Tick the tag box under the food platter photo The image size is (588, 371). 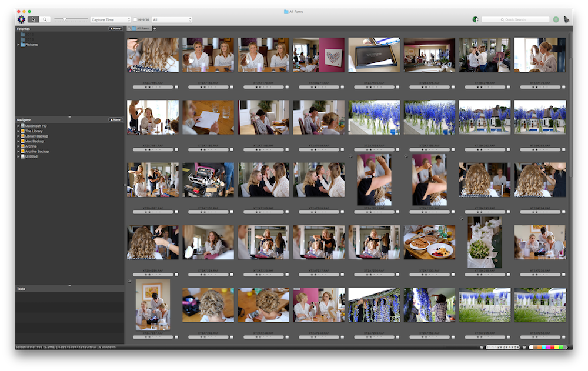[x=453, y=275]
